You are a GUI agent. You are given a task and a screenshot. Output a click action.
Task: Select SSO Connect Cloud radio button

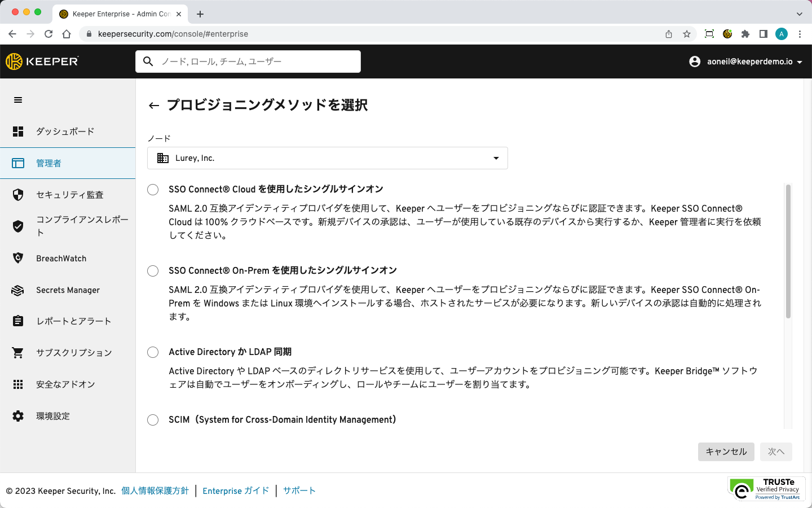click(153, 190)
